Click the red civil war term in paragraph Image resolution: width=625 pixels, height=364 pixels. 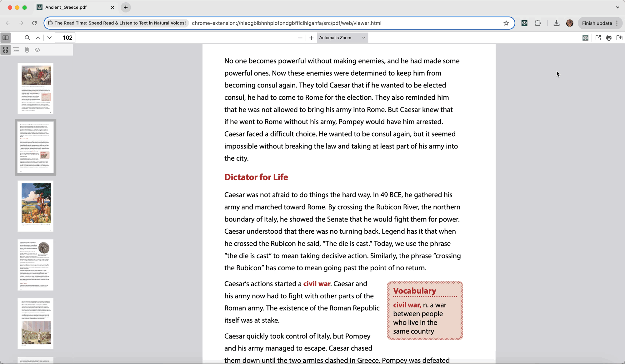point(317,284)
